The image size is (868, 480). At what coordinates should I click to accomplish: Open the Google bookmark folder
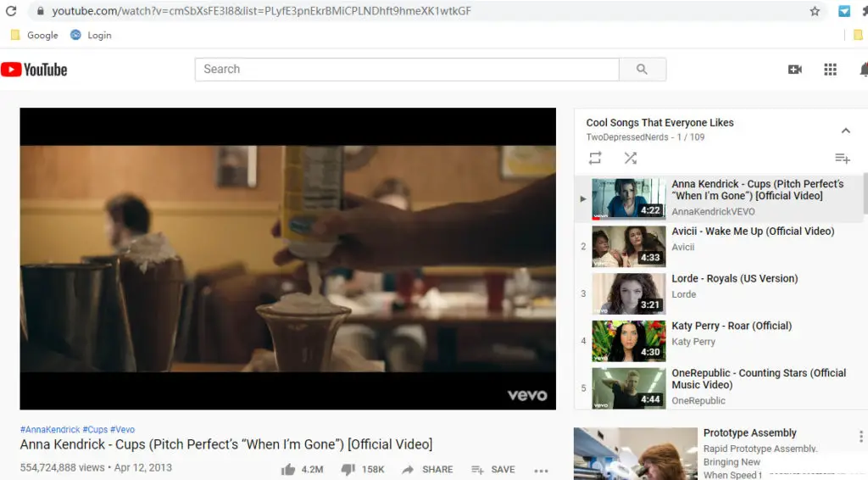(x=34, y=35)
